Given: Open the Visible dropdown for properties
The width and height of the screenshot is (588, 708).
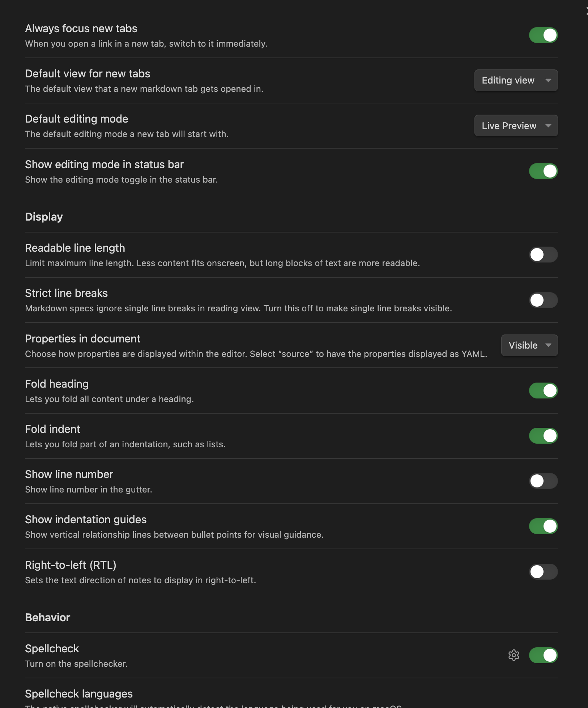Looking at the screenshot, I should pos(529,345).
